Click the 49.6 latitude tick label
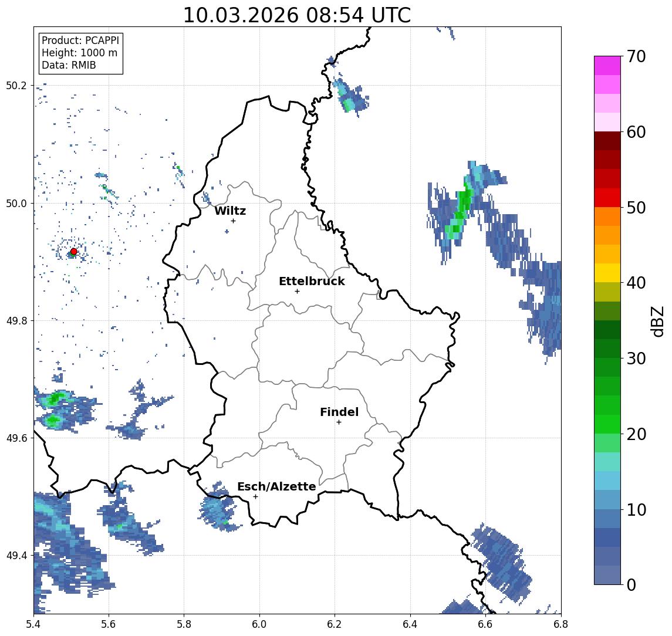This screenshot has height=636, width=672. coord(16,438)
